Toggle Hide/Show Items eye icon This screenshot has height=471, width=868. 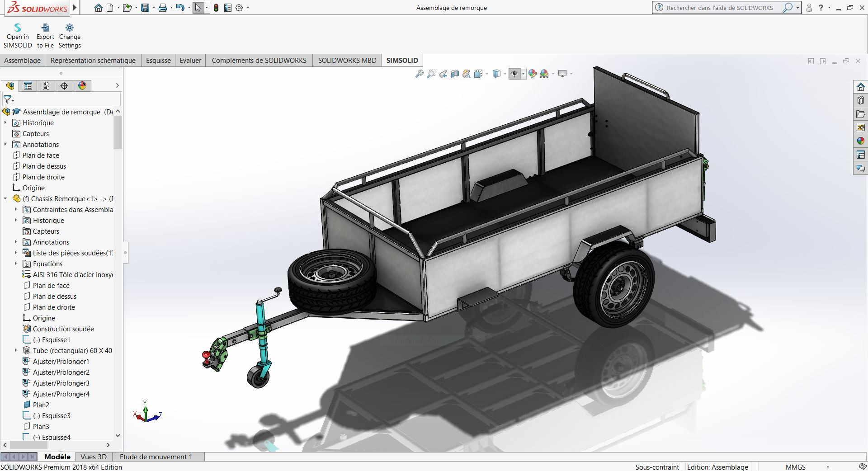pyautogui.click(x=515, y=74)
